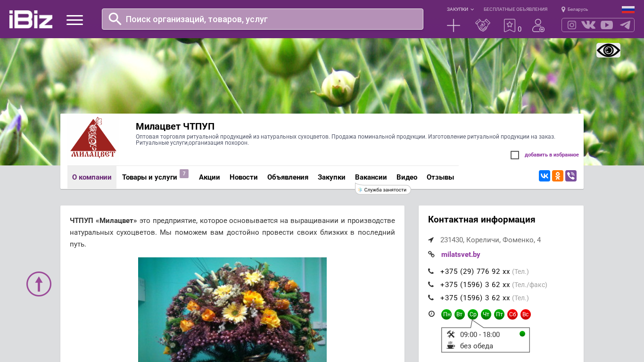Select Sunday 'Вс' day circle
This screenshot has height=362, width=644.
tap(526, 314)
